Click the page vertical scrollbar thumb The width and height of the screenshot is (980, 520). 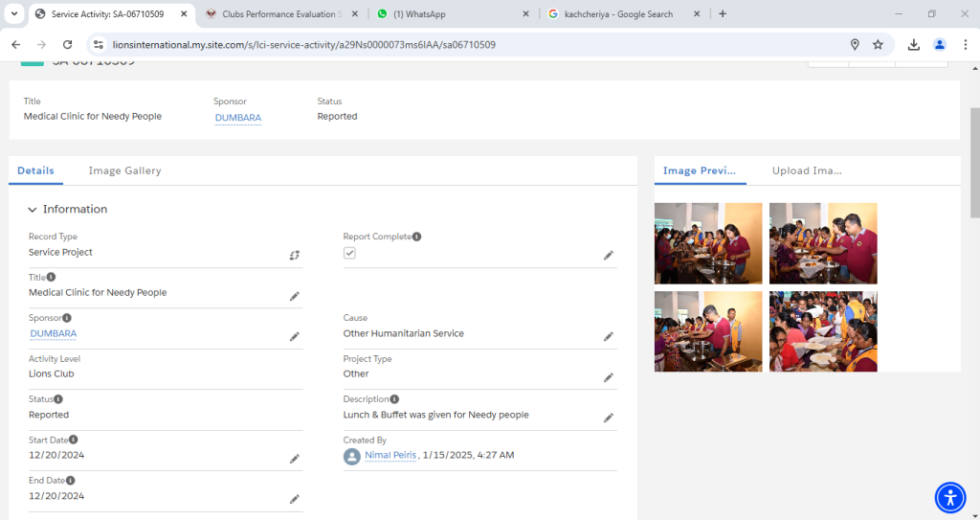(x=974, y=163)
